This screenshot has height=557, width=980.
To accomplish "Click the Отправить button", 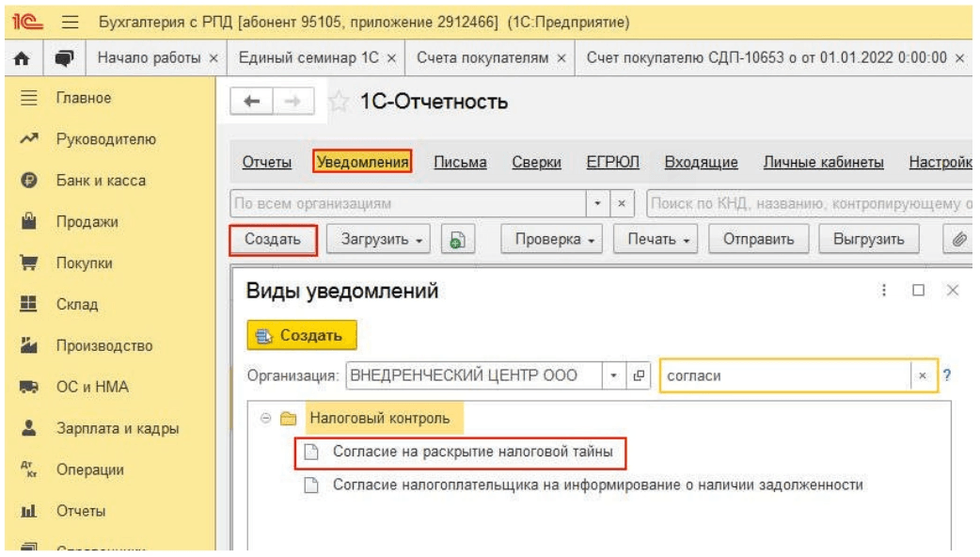I will (x=759, y=239).
